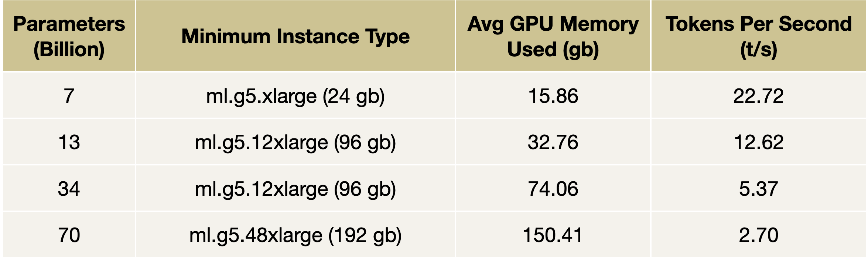The height and width of the screenshot is (262, 868).
Task: Click the ml.g5.48xlarge (192 gb) cell
Action: (x=295, y=235)
